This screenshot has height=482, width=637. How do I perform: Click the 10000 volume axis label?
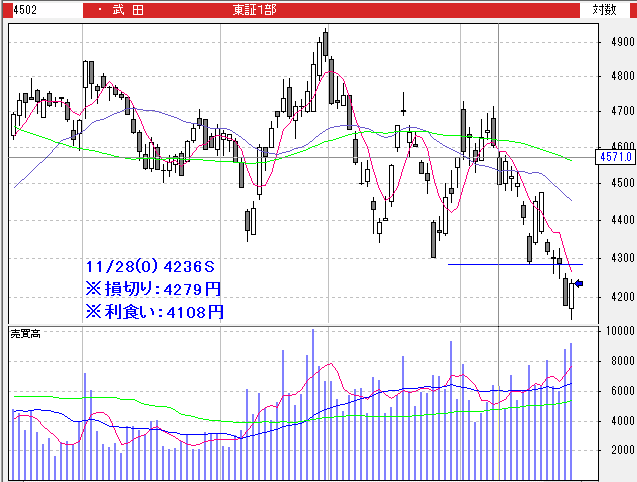pyautogui.click(x=611, y=331)
